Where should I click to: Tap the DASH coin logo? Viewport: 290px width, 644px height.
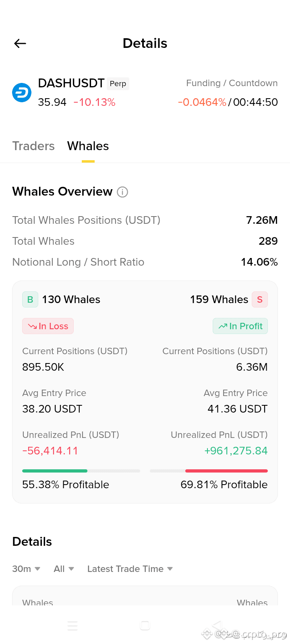22,93
